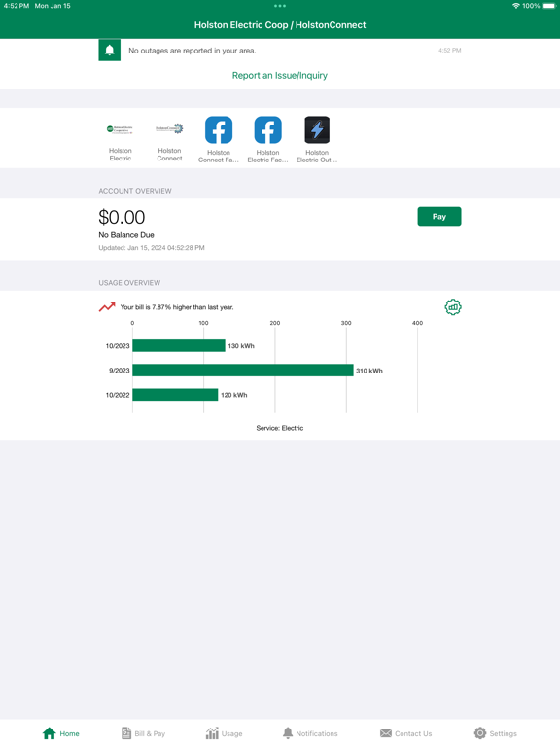Open Holston Electric Facebook page icon
Viewport: 560px width, 747px height.
267,129
